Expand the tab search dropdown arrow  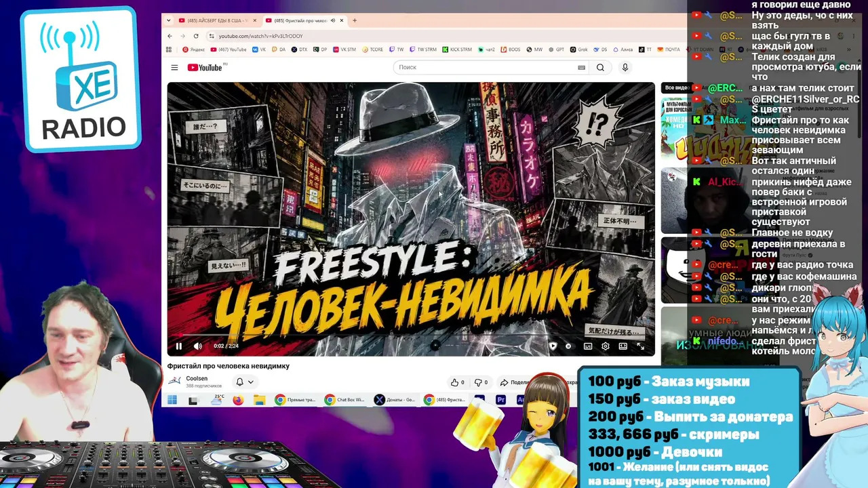click(169, 20)
